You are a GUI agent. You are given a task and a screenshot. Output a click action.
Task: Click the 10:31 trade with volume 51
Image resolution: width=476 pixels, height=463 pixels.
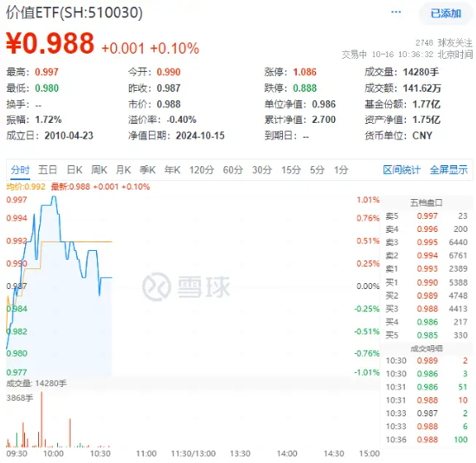426,387
